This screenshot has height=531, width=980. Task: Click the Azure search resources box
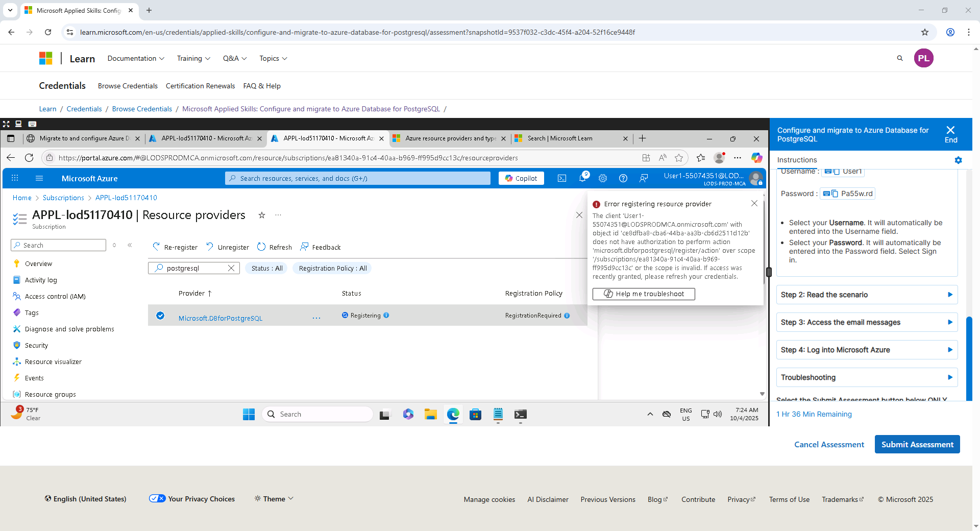[357, 178]
